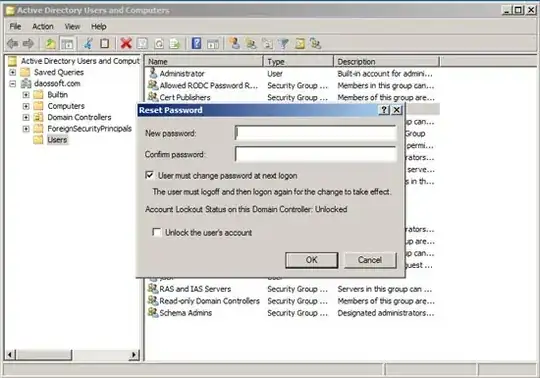Expand the Saved Queries node

point(12,72)
